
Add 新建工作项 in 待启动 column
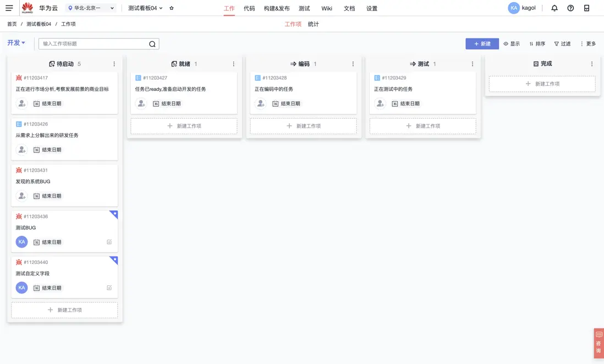(65, 310)
